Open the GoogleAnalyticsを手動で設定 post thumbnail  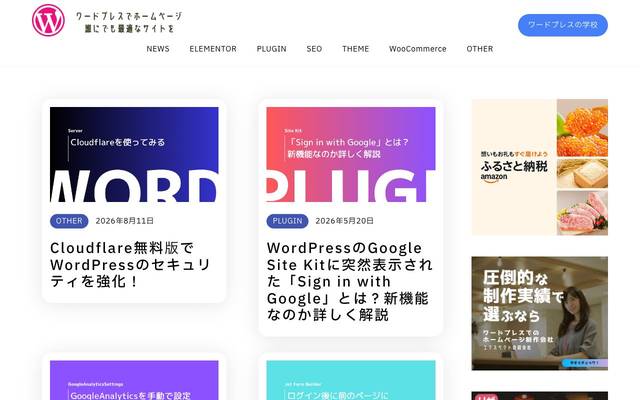tap(134, 380)
